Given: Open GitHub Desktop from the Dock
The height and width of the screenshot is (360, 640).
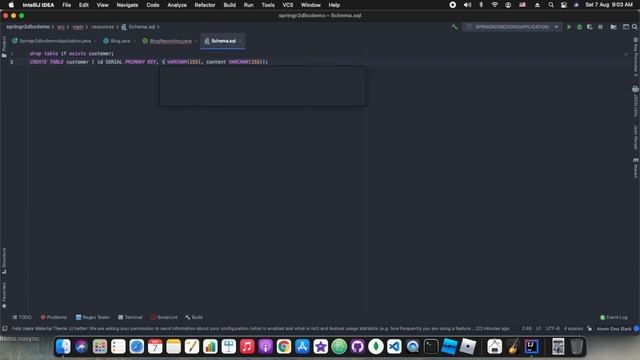Looking at the screenshot, I should click(358, 347).
